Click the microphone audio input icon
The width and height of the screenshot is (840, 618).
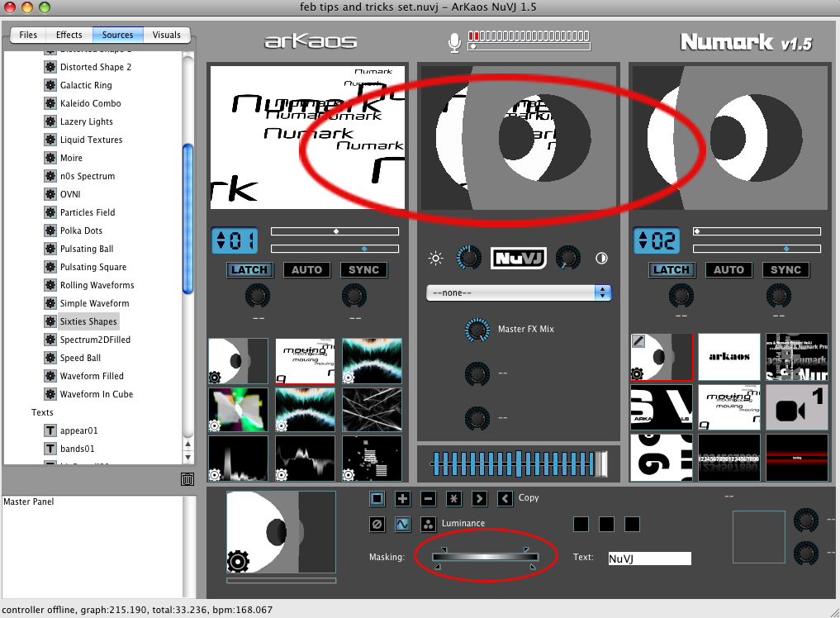pos(454,43)
